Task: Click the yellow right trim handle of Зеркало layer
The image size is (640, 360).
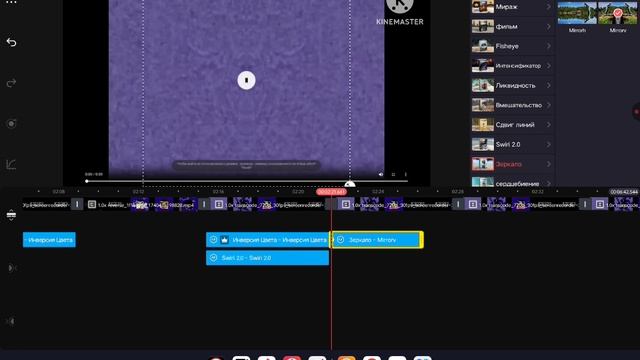Action: [x=422, y=240]
